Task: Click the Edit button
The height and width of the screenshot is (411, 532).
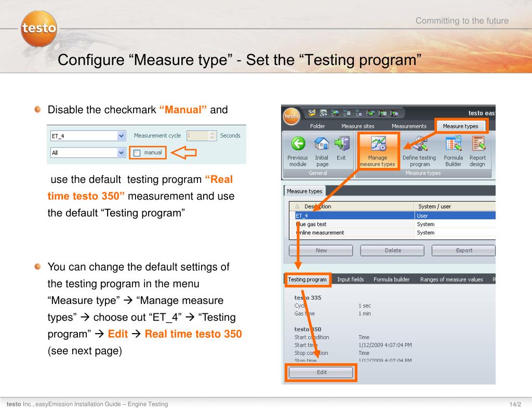Action: coord(321,373)
